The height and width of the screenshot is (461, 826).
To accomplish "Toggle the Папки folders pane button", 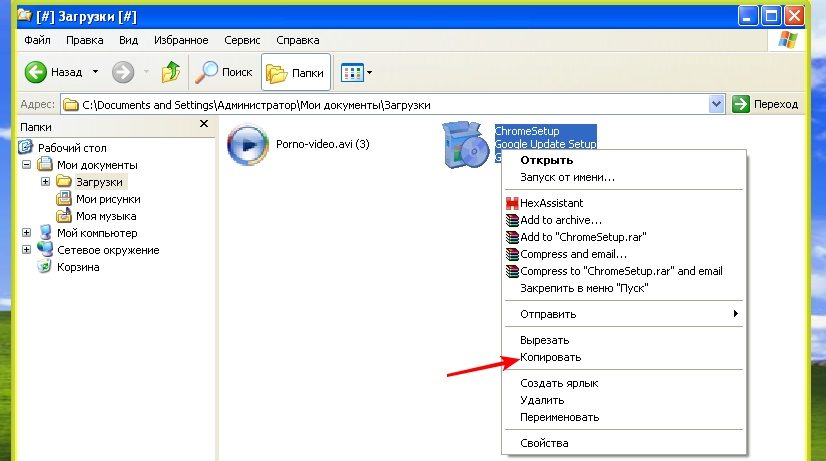I will click(296, 72).
